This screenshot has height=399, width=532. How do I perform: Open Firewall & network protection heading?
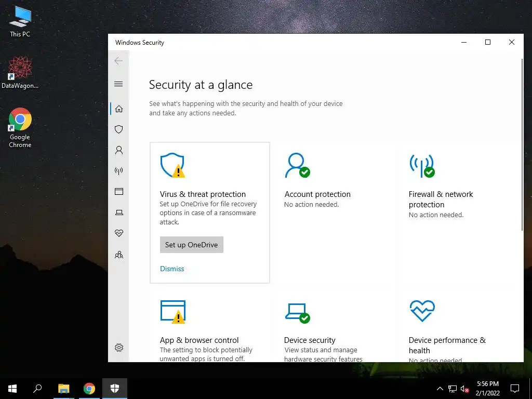[441, 199]
